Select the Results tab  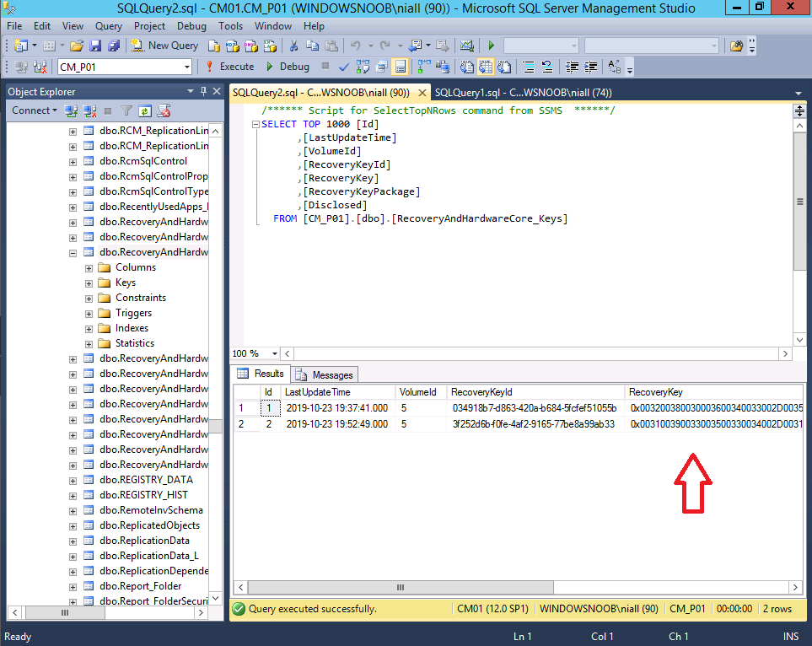tap(261, 374)
